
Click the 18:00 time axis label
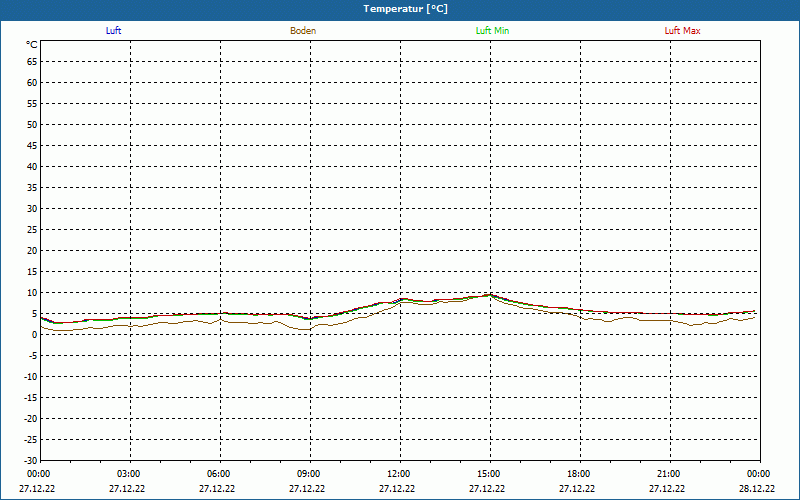(579, 474)
